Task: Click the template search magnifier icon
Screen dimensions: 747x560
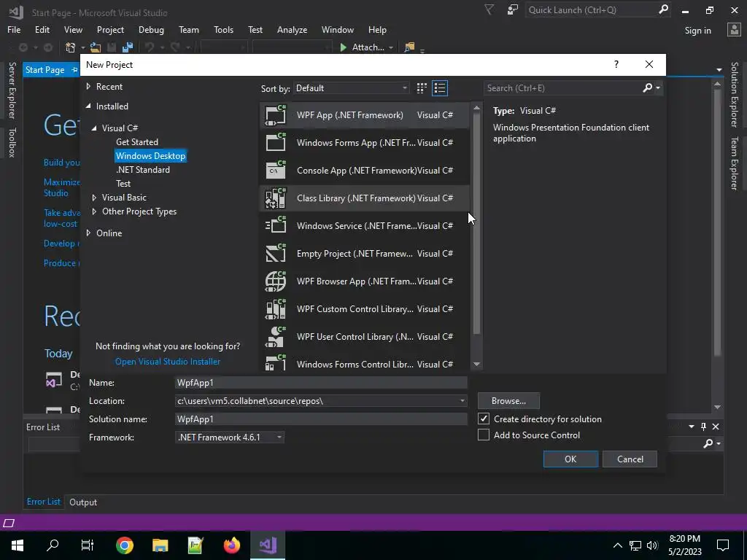Action: point(648,87)
